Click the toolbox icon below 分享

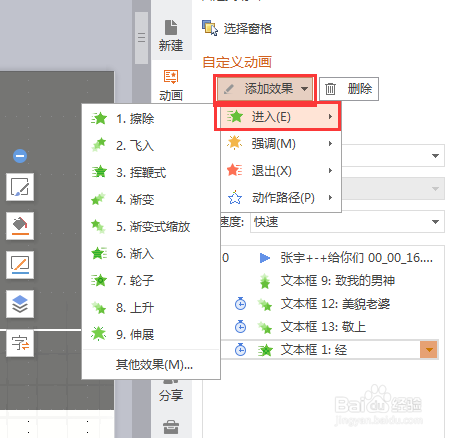pyautogui.click(x=171, y=426)
